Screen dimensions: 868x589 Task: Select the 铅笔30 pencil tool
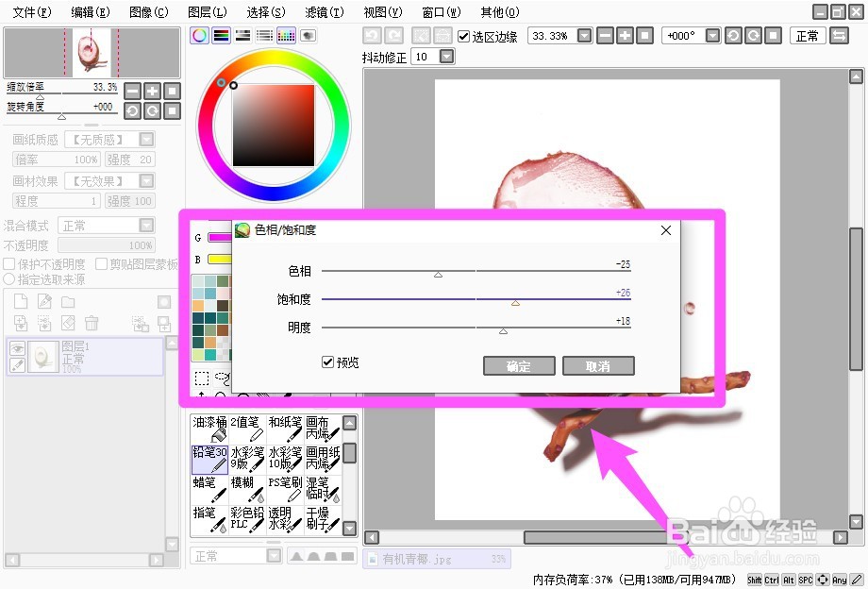coord(209,460)
